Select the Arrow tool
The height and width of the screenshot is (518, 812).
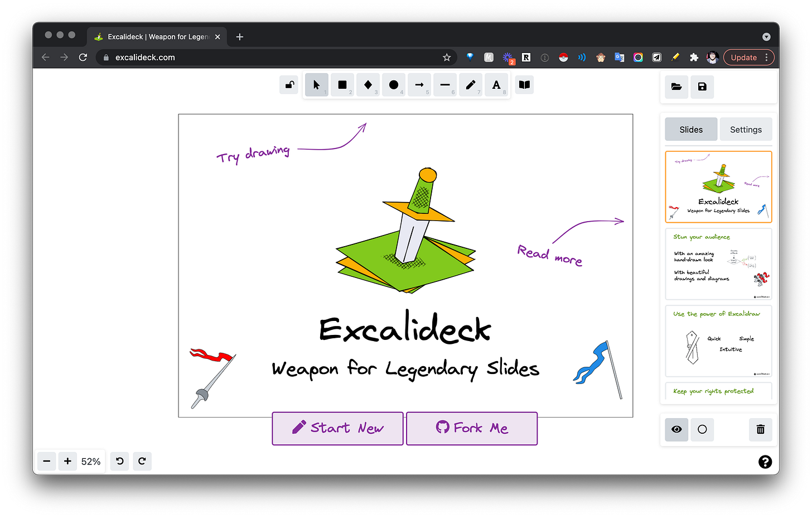coord(419,85)
